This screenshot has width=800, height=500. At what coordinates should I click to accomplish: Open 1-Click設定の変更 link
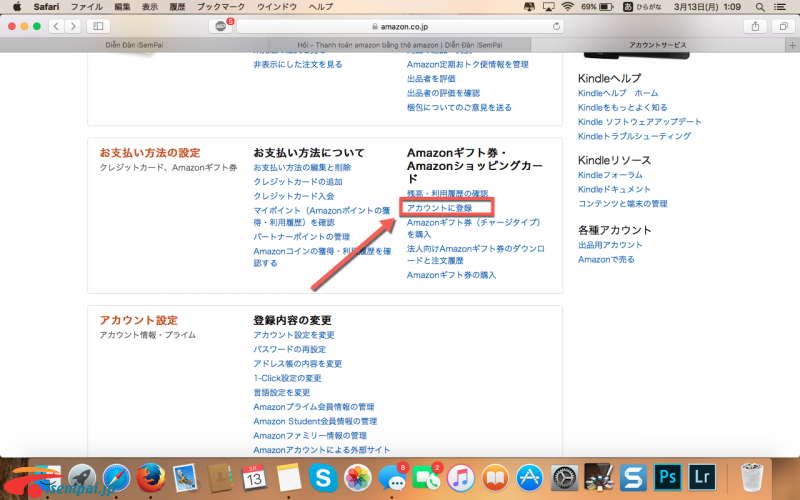click(x=287, y=378)
